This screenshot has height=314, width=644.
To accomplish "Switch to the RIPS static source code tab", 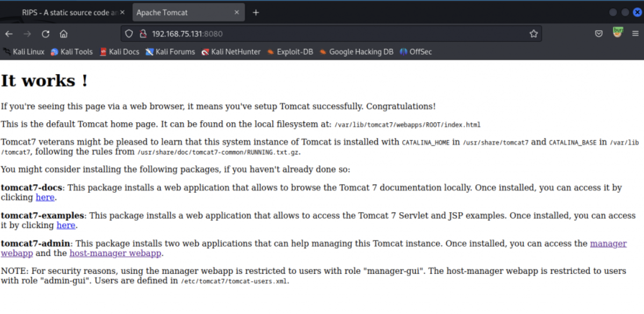I will click(70, 13).
